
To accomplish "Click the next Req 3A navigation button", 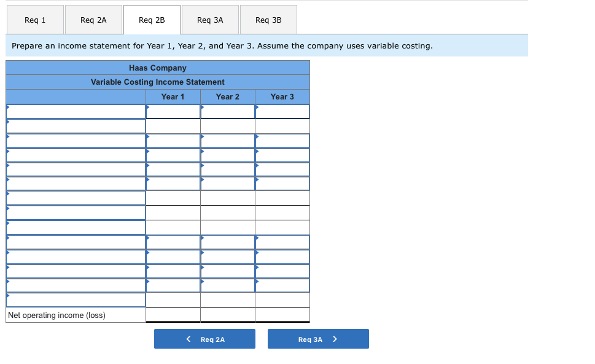I will point(318,339).
